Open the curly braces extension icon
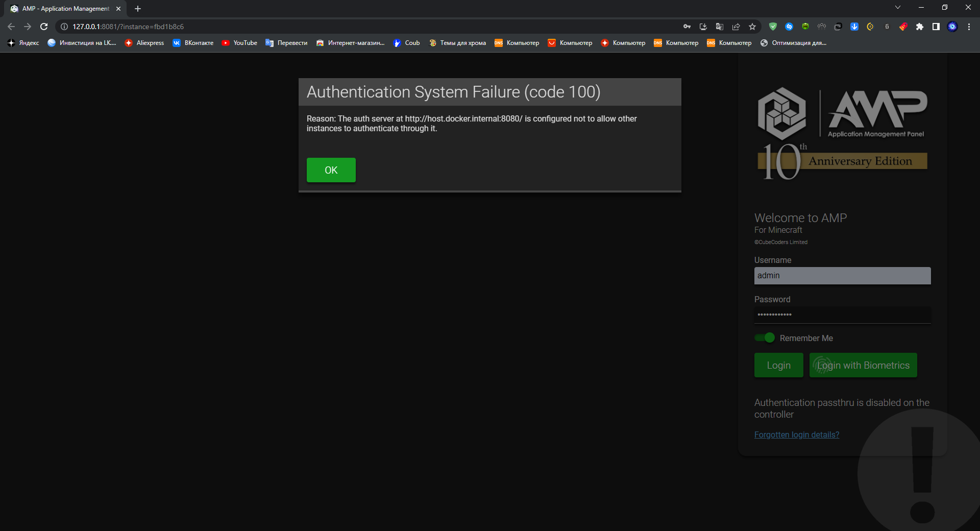This screenshot has width=980, height=531. point(887,27)
